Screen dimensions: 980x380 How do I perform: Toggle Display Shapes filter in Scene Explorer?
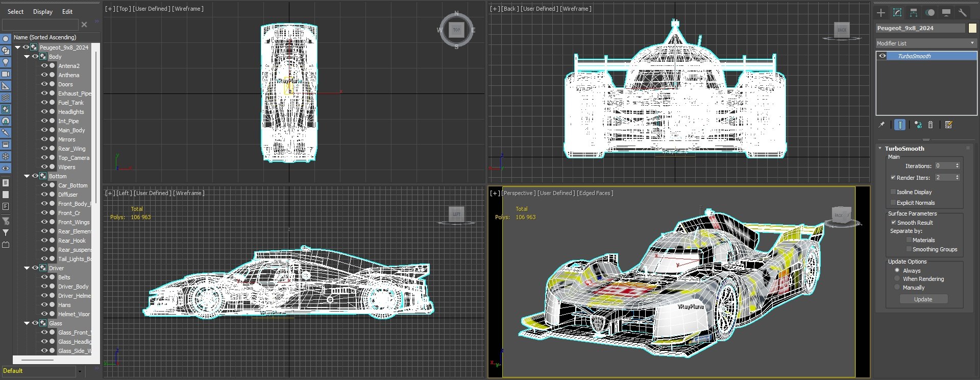coord(6,51)
